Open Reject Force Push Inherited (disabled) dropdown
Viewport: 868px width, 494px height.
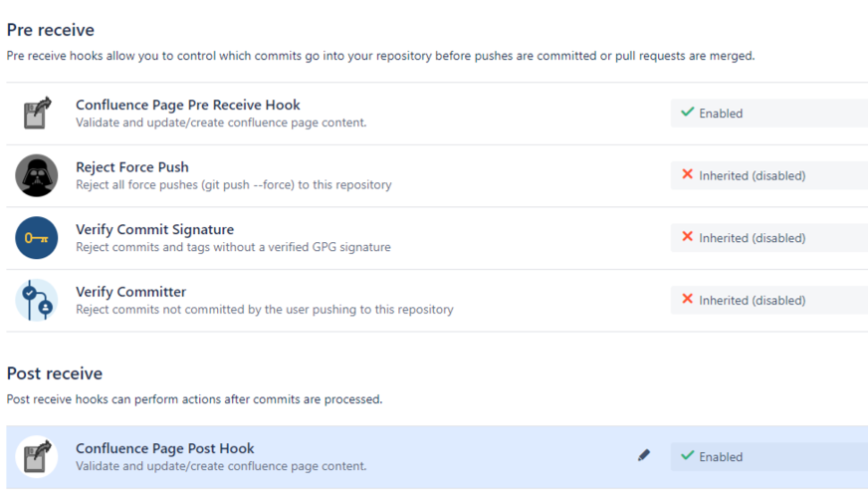pyautogui.click(x=768, y=175)
